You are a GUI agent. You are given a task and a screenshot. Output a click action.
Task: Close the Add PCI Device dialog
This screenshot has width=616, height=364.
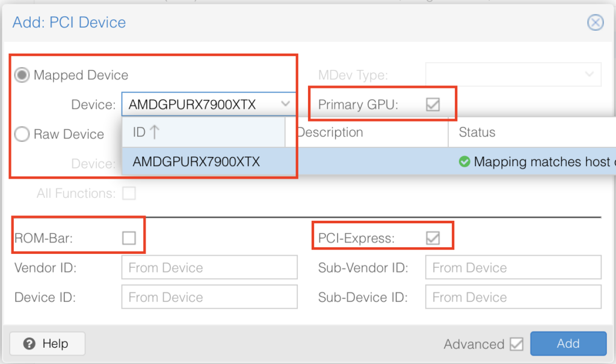click(x=595, y=23)
